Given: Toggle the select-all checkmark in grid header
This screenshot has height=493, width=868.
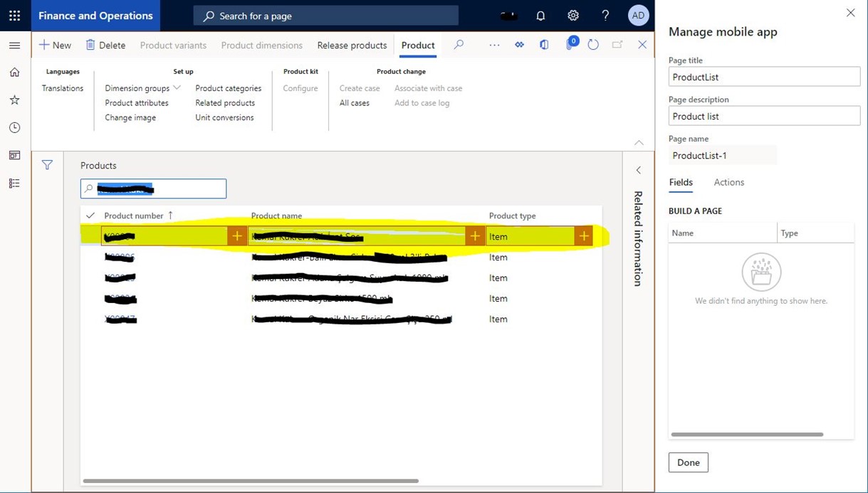Looking at the screenshot, I should click(90, 216).
